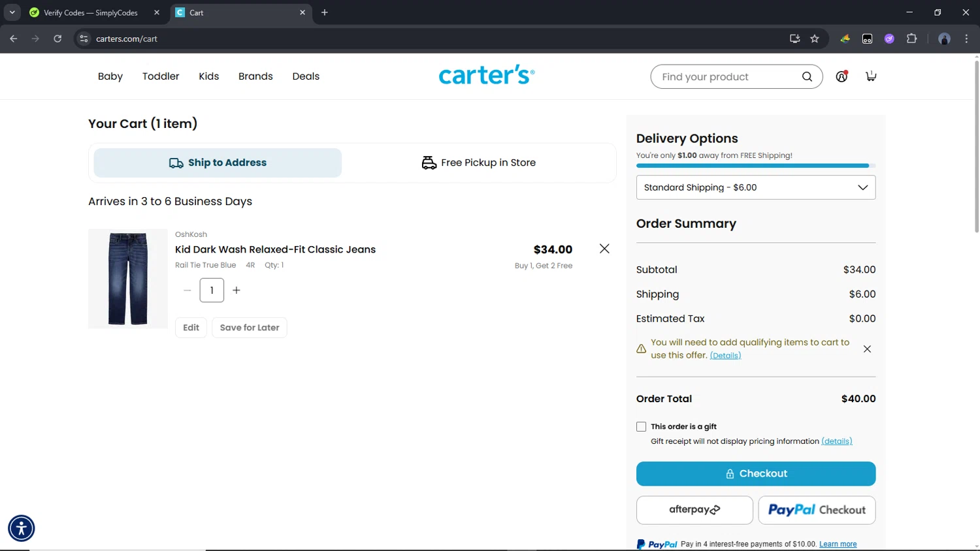The width and height of the screenshot is (980, 551).
Task: Click the install app icon in address bar
Action: pyautogui.click(x=794, y=39)
